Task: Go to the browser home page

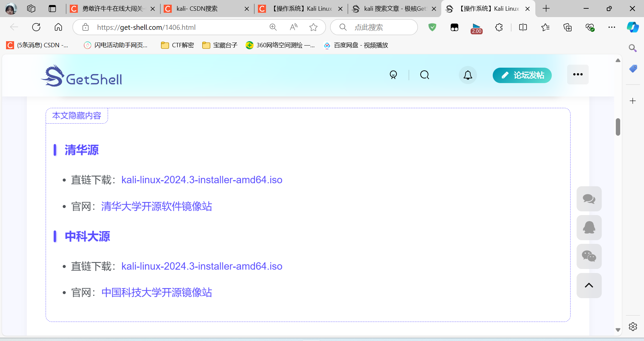Action: (58, 27)
